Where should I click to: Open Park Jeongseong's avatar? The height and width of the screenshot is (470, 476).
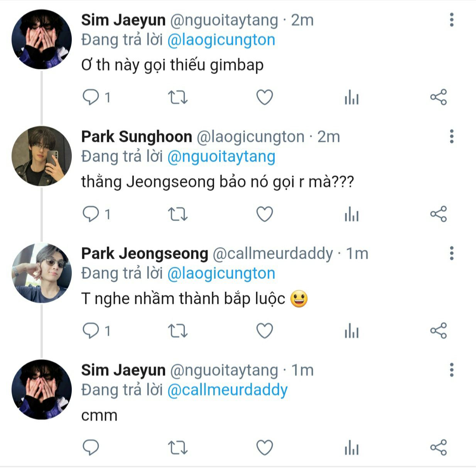pos(42,273)
